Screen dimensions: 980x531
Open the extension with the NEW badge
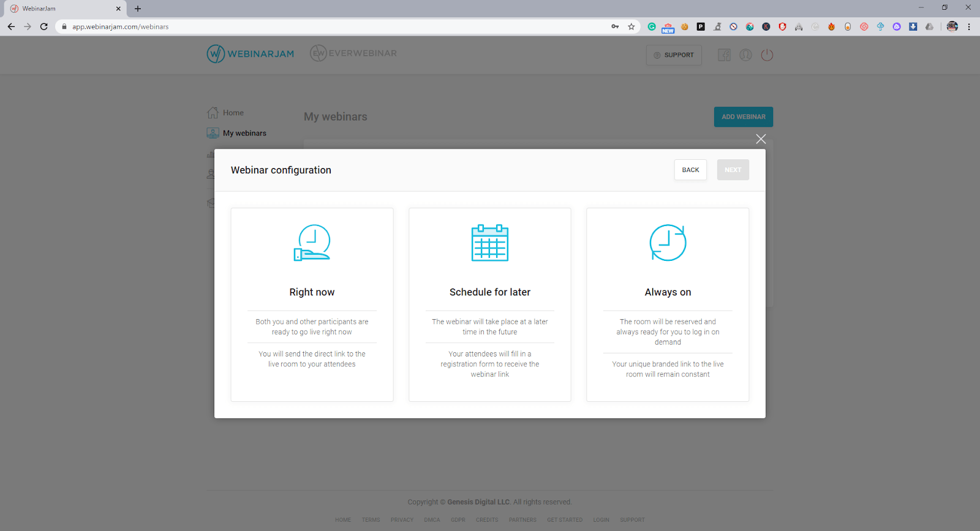(x=668, y=27)
